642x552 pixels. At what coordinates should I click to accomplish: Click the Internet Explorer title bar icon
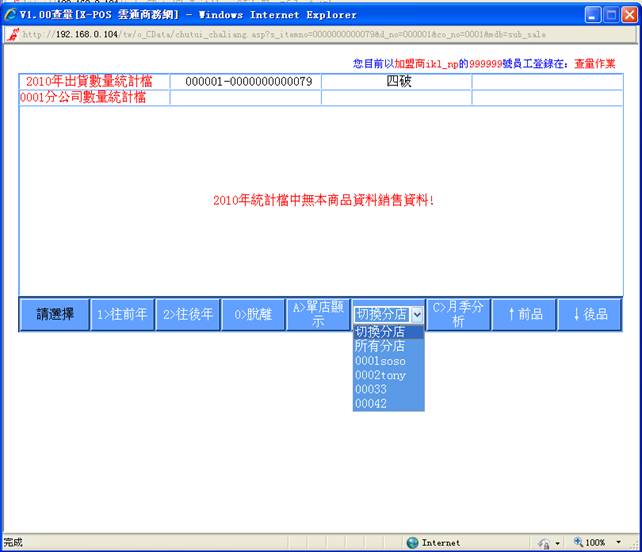11,15
